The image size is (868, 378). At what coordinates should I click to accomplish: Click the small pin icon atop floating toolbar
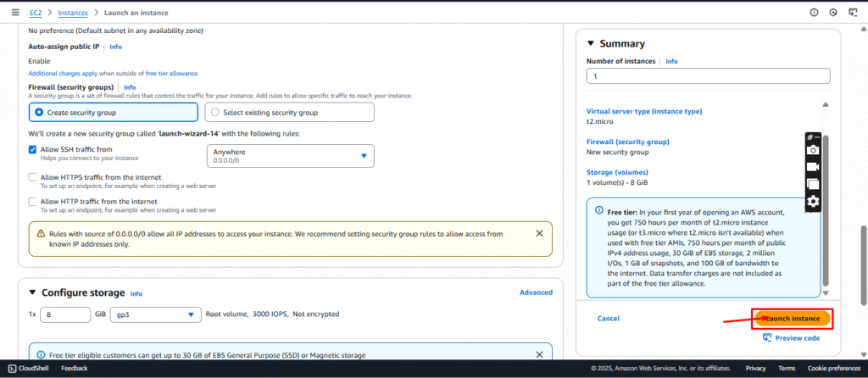(x=810, y=136)
